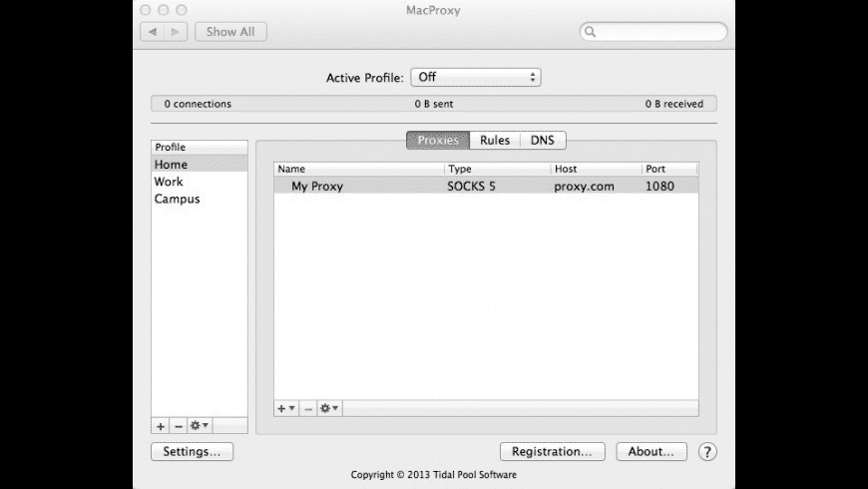
Task: Click the proxy.com host cell
Action: tap(584, 186)
